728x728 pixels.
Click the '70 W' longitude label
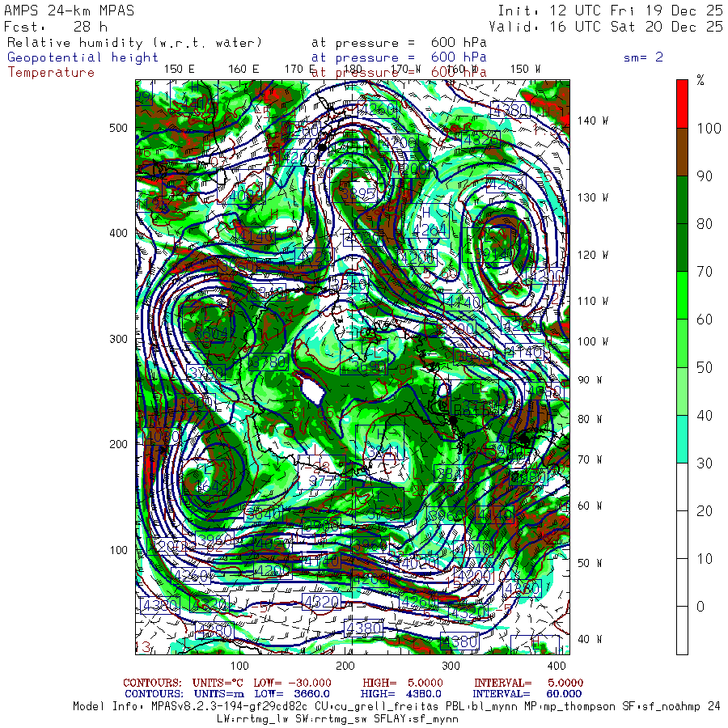[x=590, y=459]
